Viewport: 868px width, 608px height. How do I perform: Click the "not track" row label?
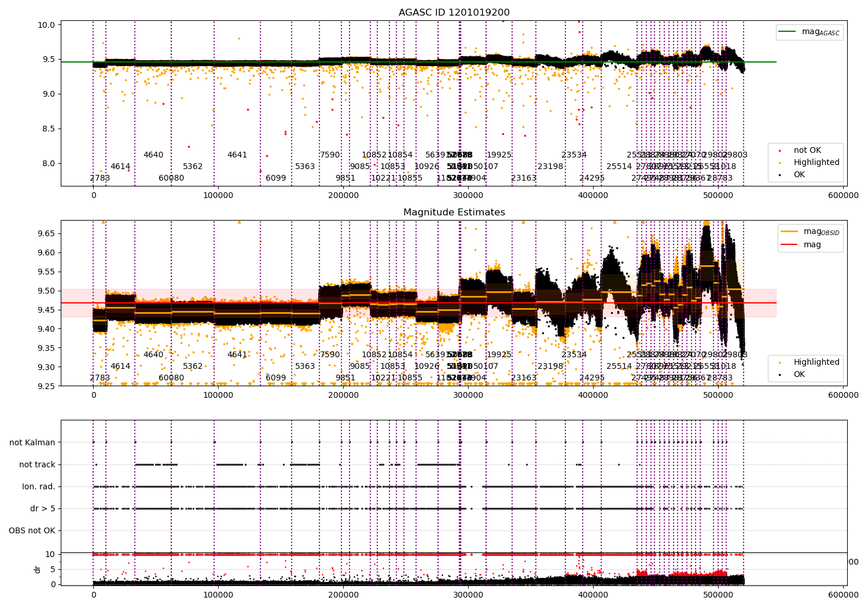[x=37, y=464]
